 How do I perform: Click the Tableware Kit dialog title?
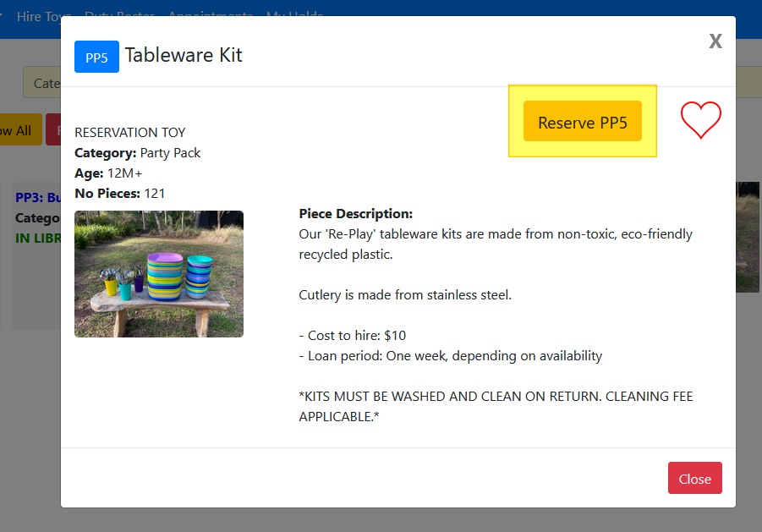tap(184, 56)
